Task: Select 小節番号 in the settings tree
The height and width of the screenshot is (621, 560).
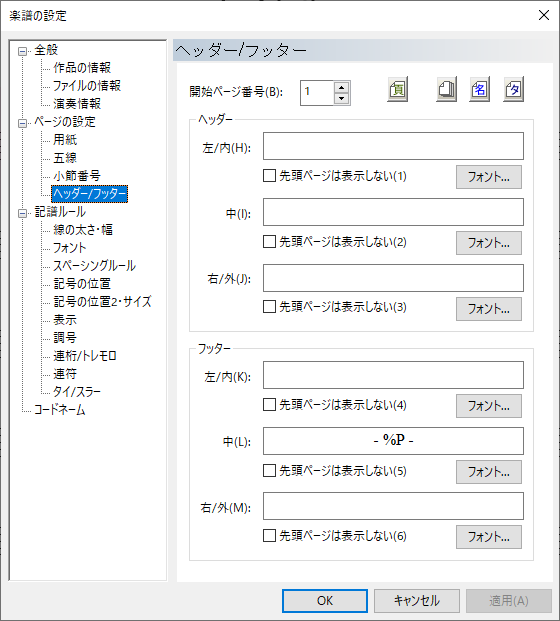Action: (77, 175)
